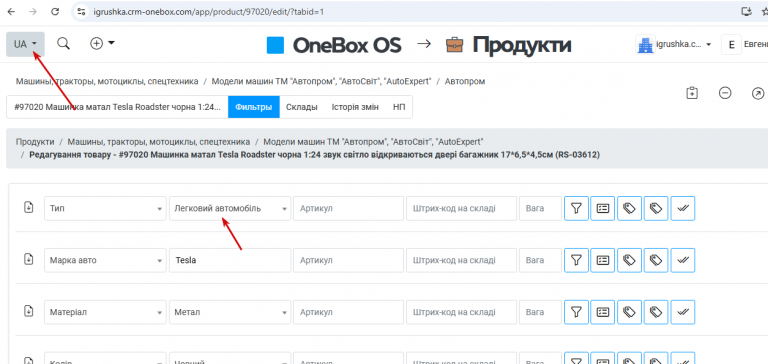The height and width of the screenshot is (364, 768).
Task: Click the file icon in Тип row
Action: pos(29,208)
